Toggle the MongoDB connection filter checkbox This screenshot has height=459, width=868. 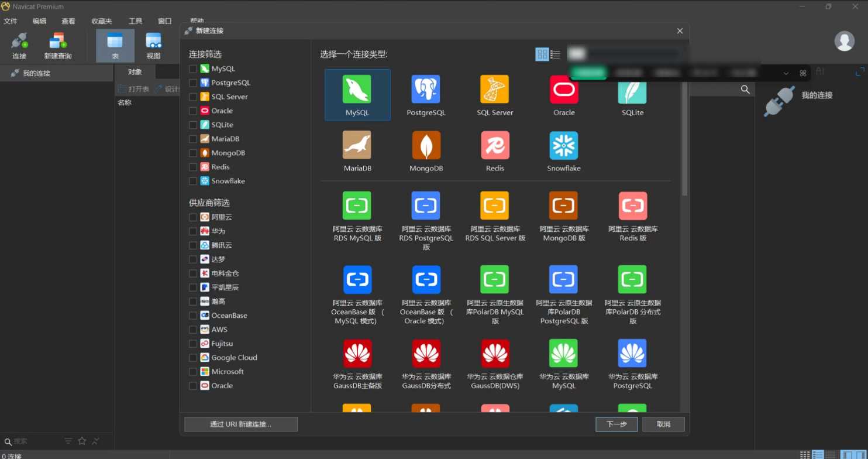(193, 153)
